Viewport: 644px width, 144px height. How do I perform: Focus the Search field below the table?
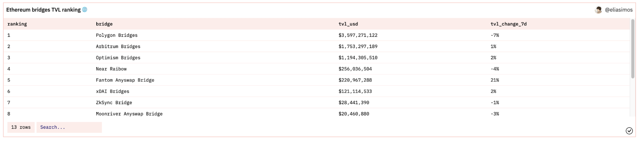point(69,127)
